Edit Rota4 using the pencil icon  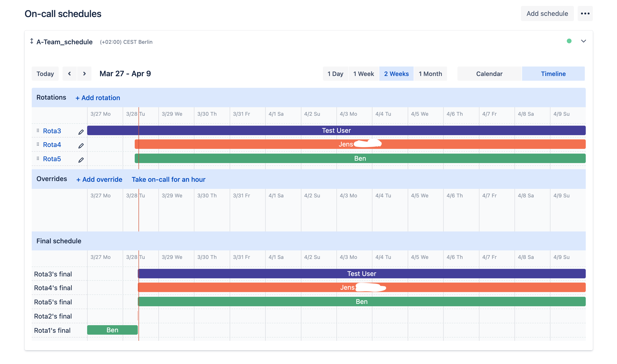click(x=81, y=146)
